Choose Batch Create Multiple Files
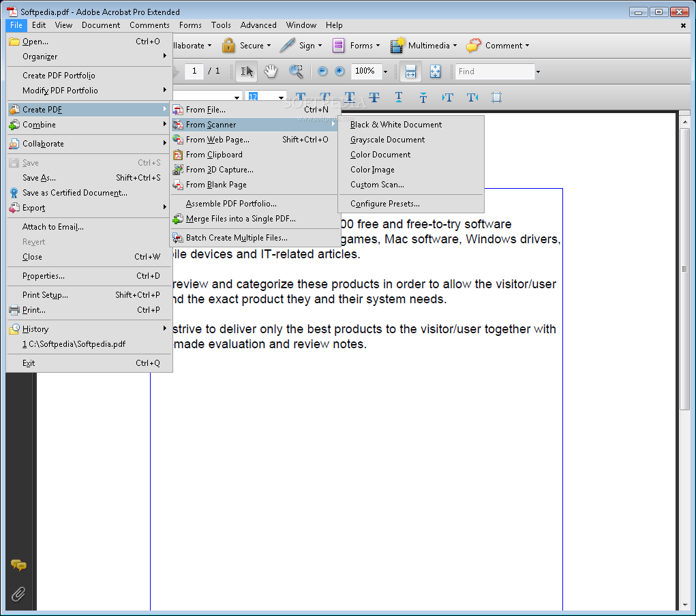Viewport: 696px width, 616px height. point(254,238)
